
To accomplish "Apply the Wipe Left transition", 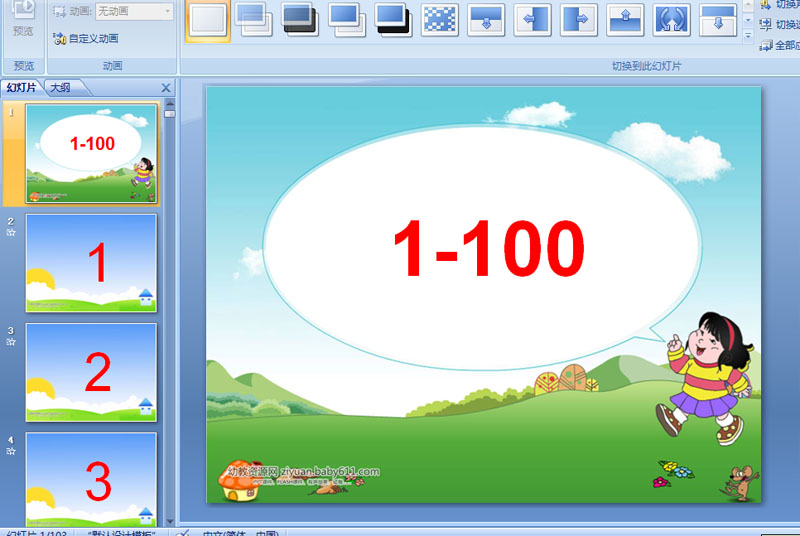I will coord(532,20).
